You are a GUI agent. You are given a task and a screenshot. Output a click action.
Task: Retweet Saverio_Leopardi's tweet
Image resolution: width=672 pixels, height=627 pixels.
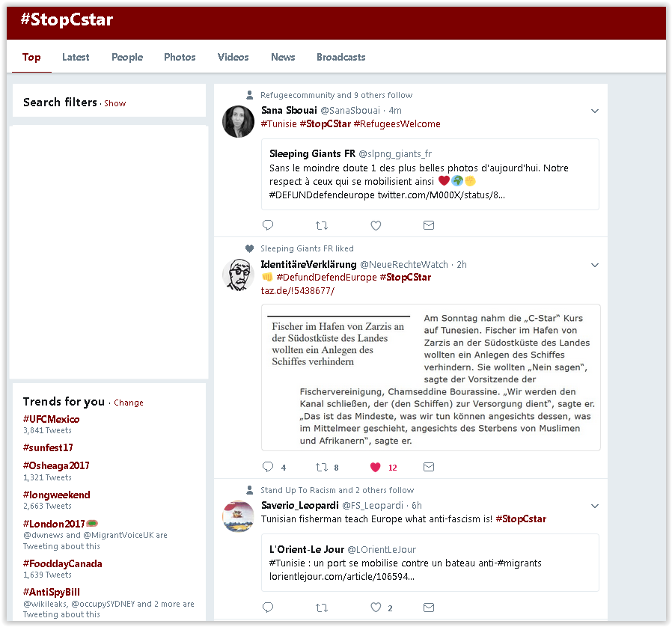(x=322, y=608)
